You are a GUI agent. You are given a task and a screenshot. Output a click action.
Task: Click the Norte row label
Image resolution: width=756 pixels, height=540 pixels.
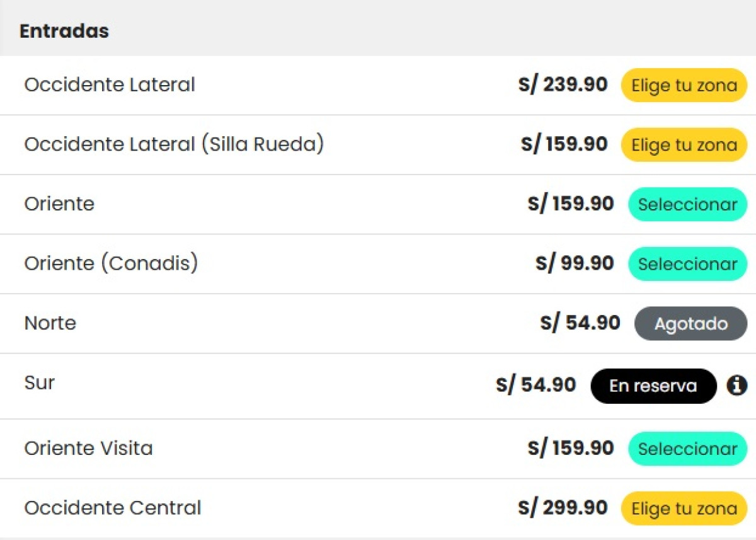pyautogui.click(x=50, y=323)
